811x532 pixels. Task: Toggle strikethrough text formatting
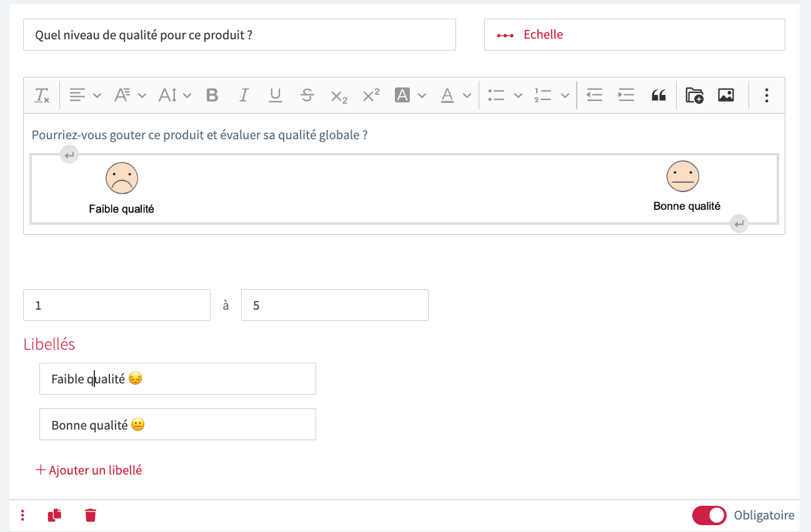tap(307, 96)
